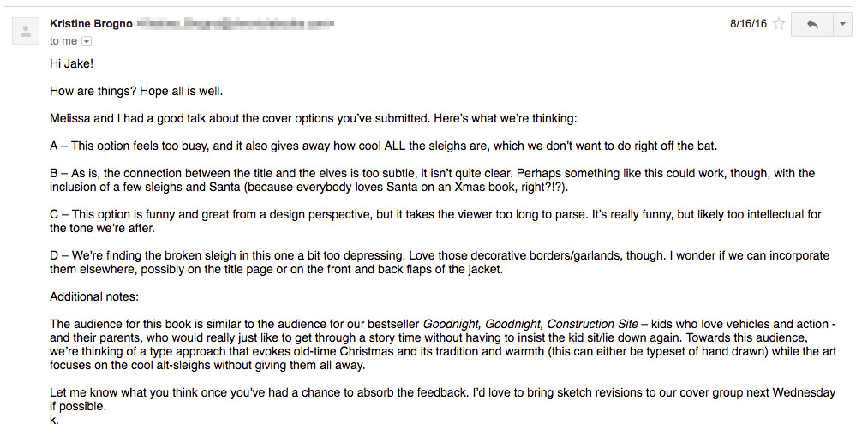
Task: Star this email from Kristine Brogno
Action: point(779,24)
